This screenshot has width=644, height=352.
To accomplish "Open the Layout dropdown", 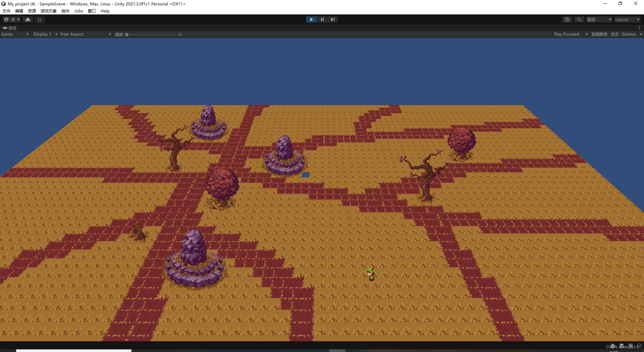I will pyautogui.click(x=627, y=19).
